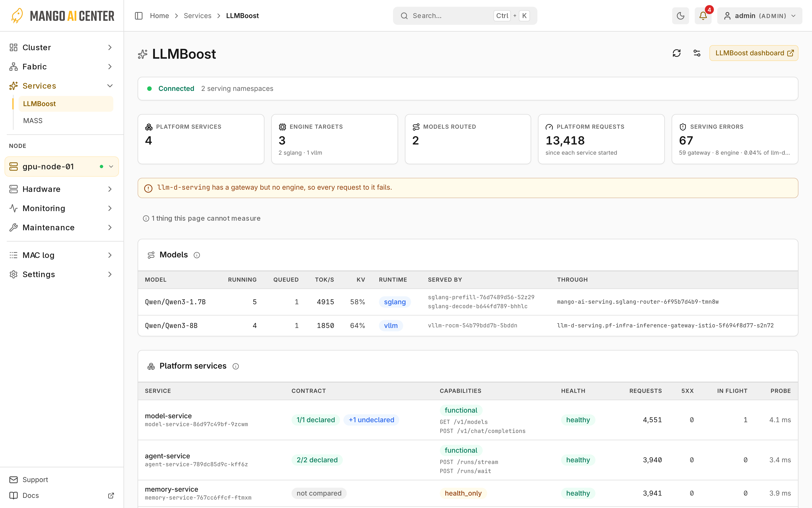This screenshot has width=812, height=508.
Task: Select the Qwen/Qwen3-8B model row
Action: tap(468, 325)
